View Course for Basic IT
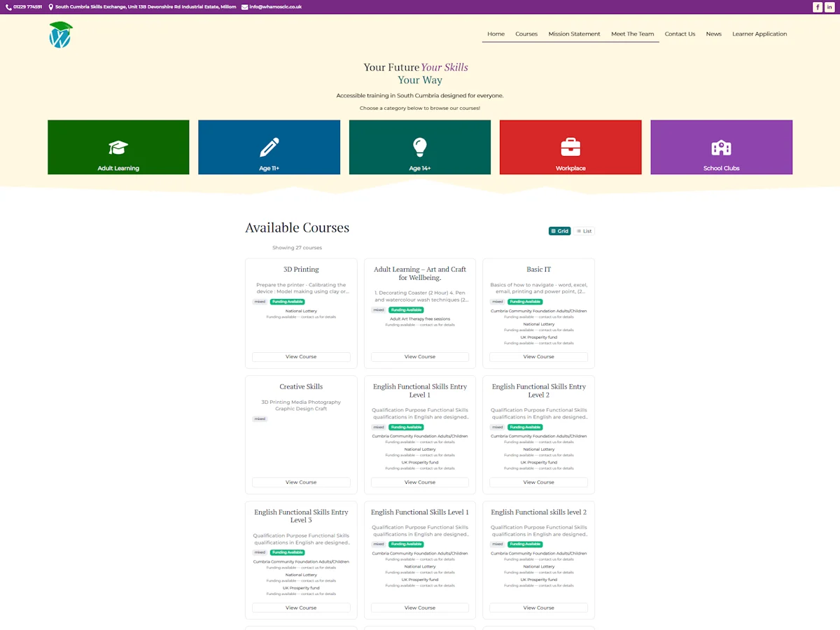Screen dimensions: 840x630 pos(538,357)
